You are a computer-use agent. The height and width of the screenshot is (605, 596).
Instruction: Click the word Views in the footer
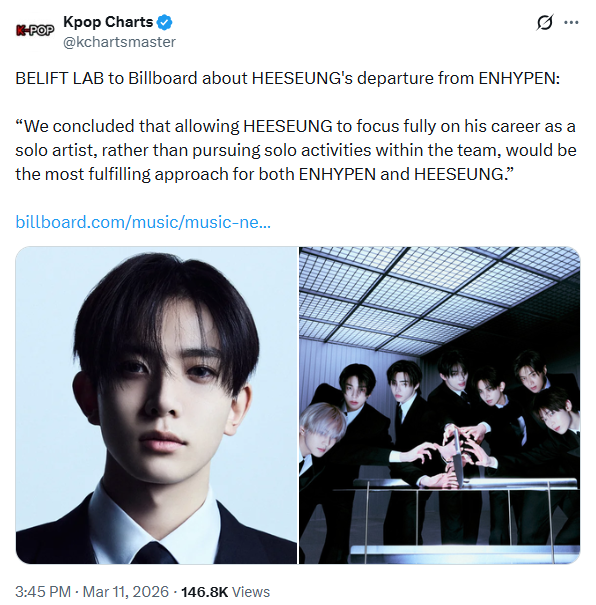(251, 592)
